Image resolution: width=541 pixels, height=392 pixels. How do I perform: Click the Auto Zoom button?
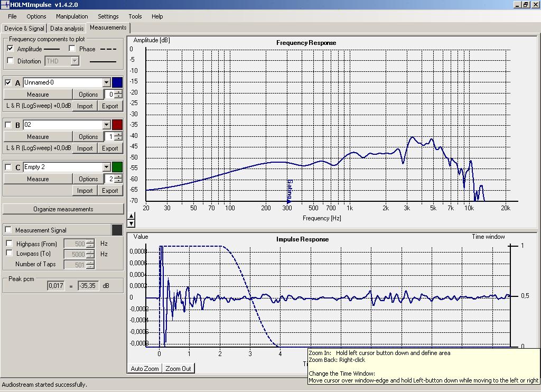145,369
